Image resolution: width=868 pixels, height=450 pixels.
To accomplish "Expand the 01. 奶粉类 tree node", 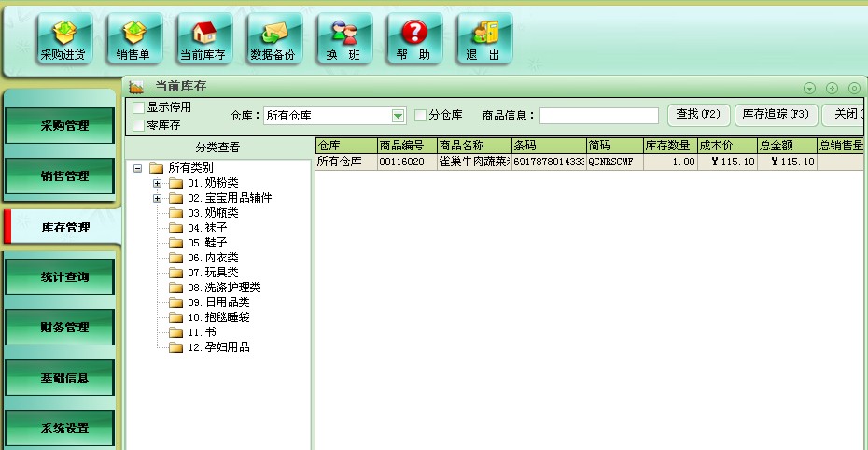I will point(158,183).
